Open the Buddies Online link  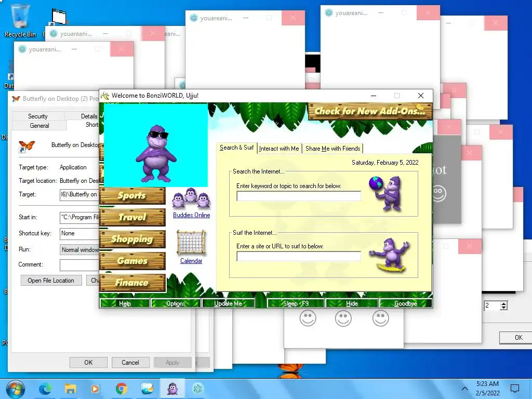point(191,215)
